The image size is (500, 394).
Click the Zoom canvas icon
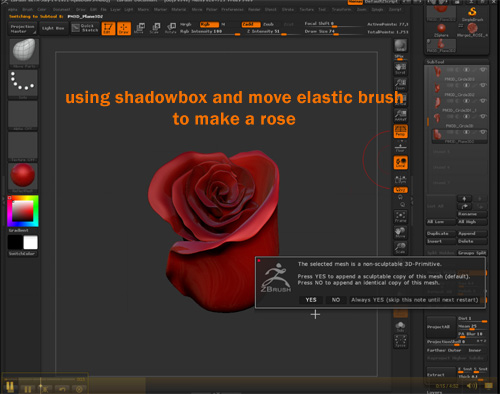(400, 84)
